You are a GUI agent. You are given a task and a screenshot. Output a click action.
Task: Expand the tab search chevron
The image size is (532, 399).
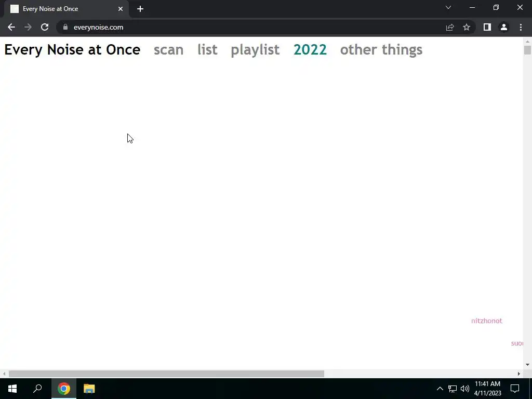coord(448,7)
